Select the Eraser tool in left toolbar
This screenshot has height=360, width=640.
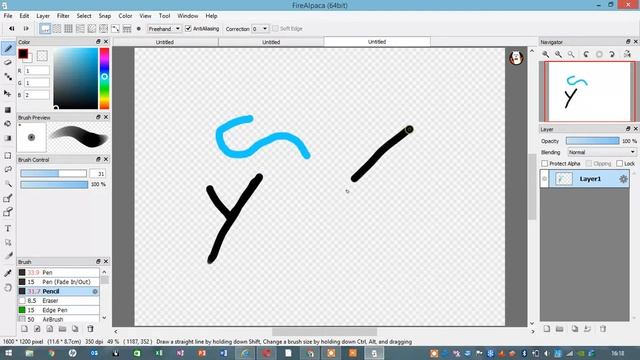[x=8, y=62]
